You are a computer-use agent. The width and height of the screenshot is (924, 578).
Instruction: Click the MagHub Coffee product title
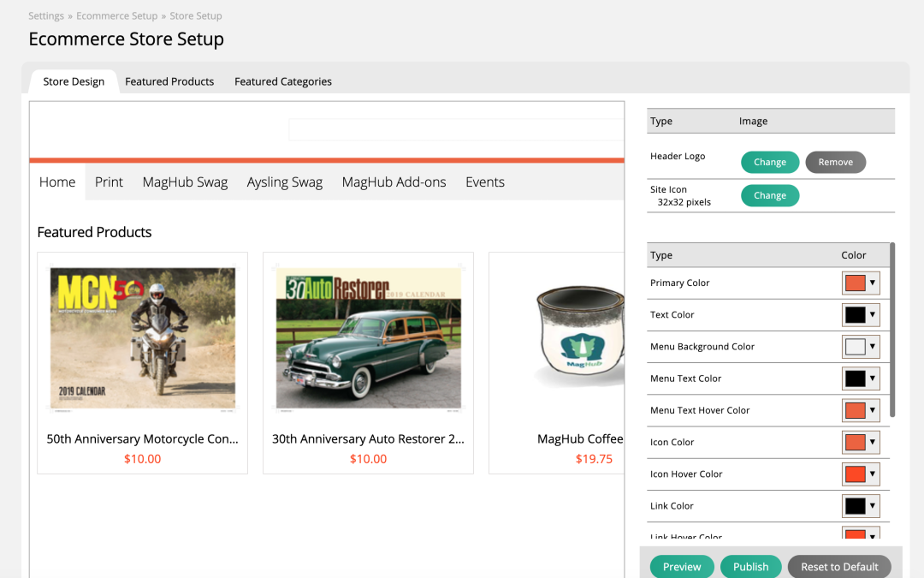pos(580,438)
